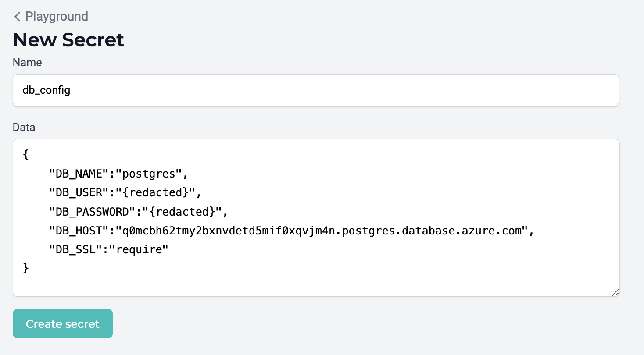Viewport: 644px width, 355px height.
Task: Click the Name field label
Action: [27, 63]
